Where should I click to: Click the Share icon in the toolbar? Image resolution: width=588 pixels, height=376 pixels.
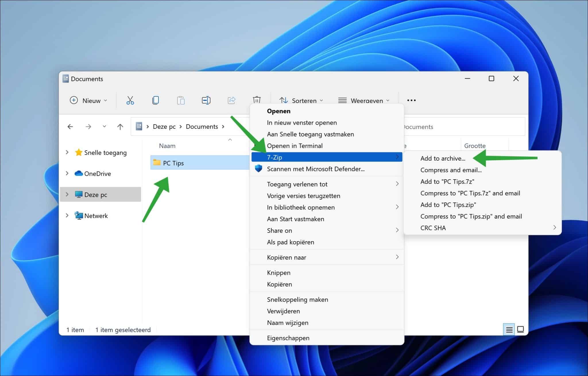231,100
